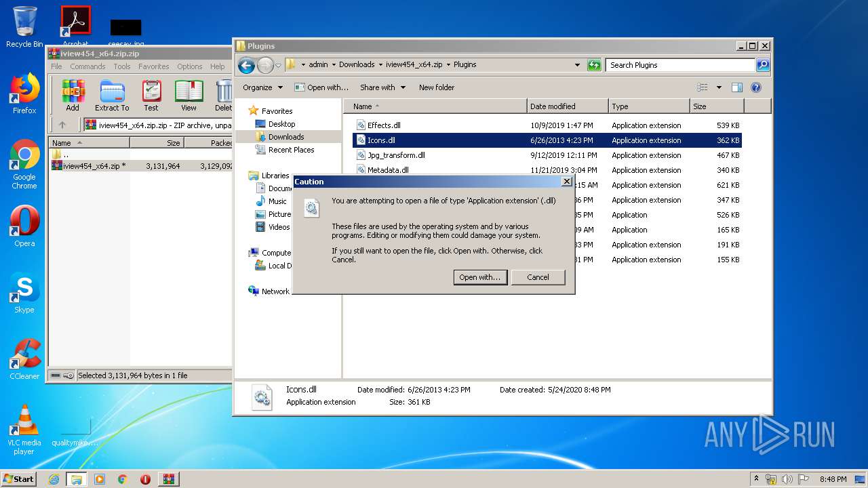Open Acrobat desktop shortcut
Image resolution: width=868 pixels, height=488 pixels.
point(75,27)
